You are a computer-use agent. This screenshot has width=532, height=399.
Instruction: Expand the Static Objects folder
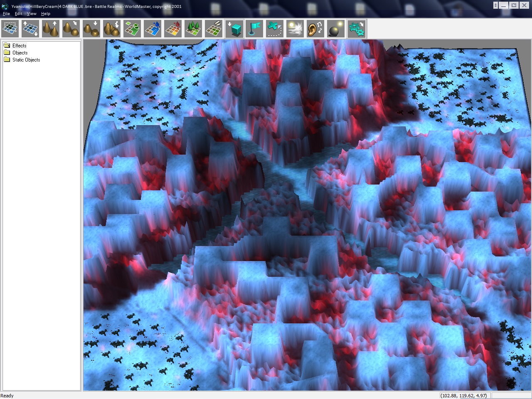pyautogui.click(x=26, y=60)
